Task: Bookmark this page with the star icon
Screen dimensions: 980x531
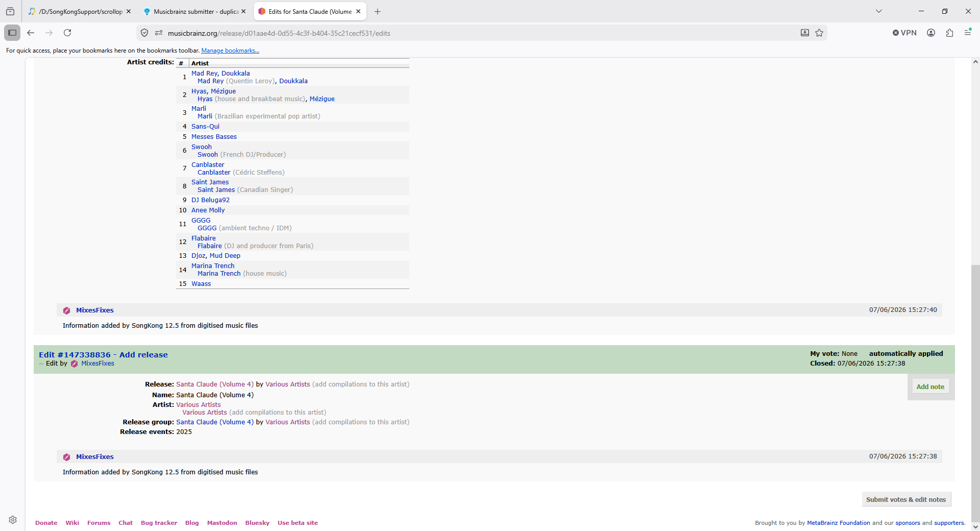Action: tap(819, 33)
